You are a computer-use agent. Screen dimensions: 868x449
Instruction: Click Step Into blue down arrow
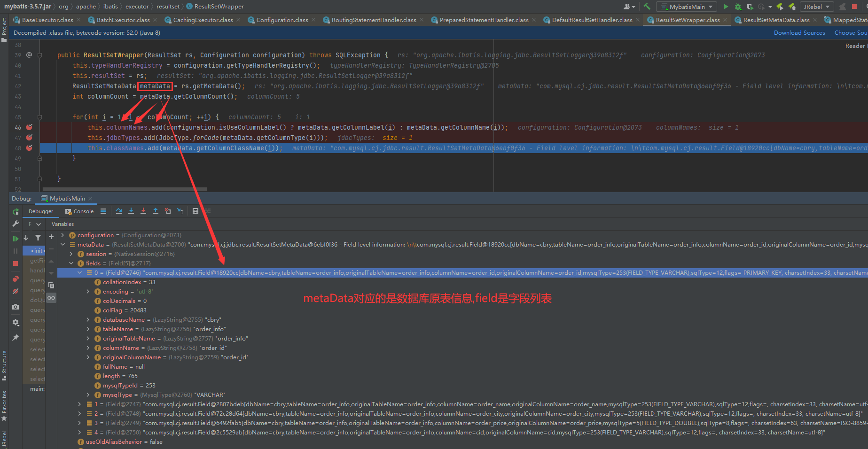tap(131, 211)
